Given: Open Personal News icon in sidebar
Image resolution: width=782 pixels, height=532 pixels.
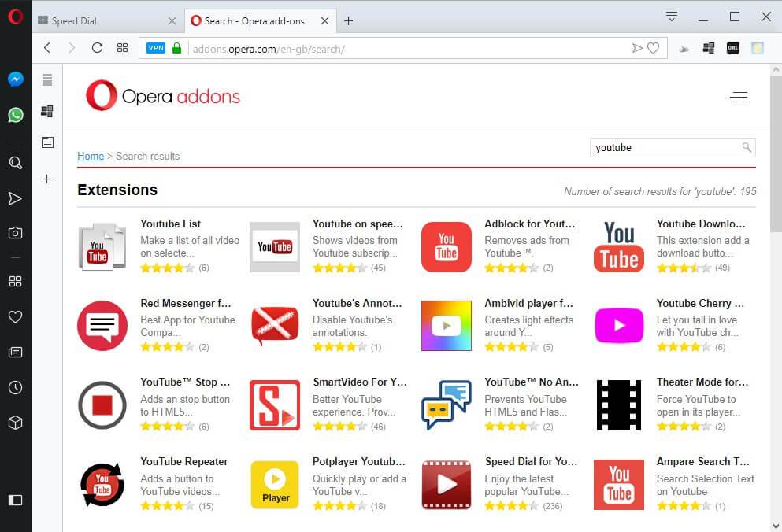Looking at the screenshot, I should click(x=16, y=353).
